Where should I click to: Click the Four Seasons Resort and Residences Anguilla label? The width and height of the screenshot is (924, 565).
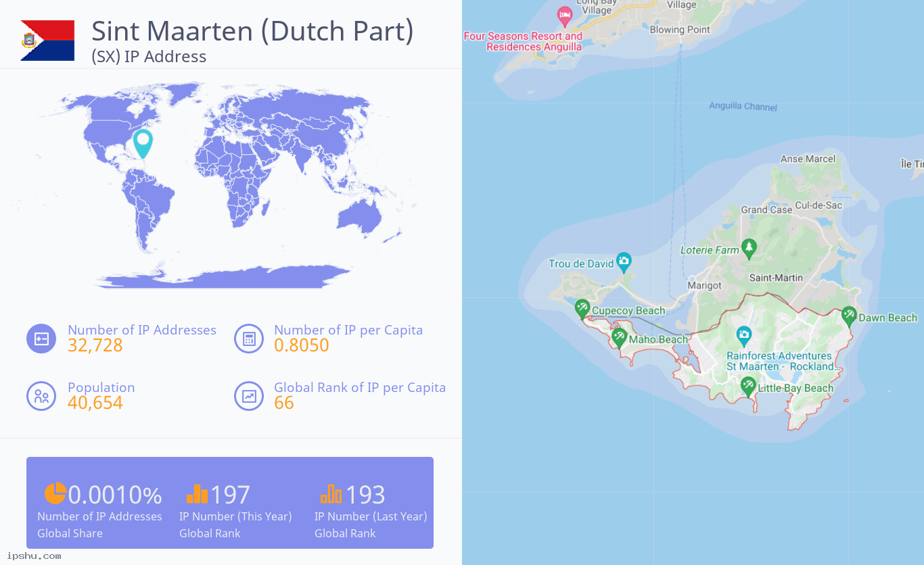pos(523,42)
